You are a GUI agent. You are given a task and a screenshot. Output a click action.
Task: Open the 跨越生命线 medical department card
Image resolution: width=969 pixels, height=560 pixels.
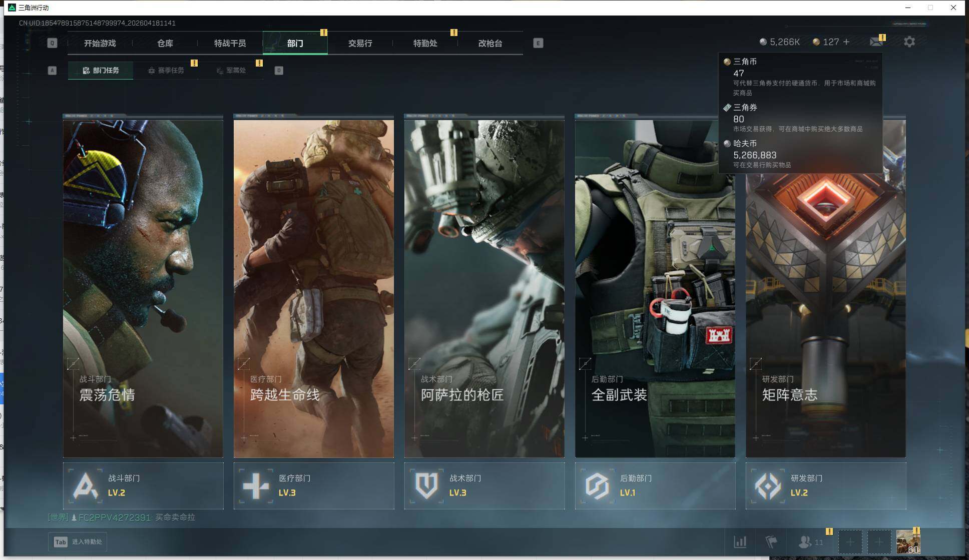click(x=314, y=288)
